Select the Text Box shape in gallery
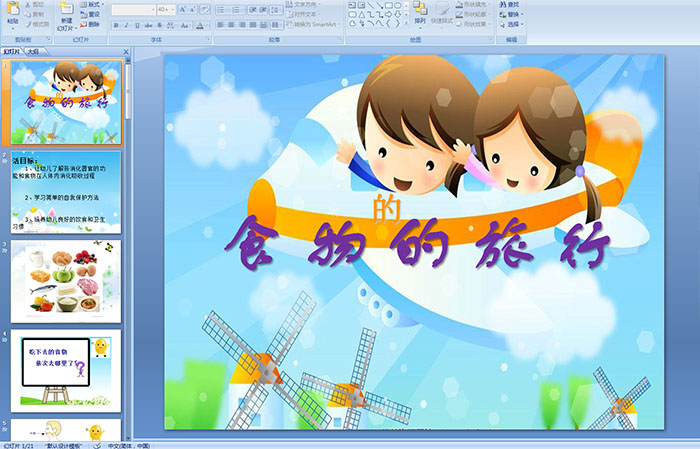 tap(352, 5)
